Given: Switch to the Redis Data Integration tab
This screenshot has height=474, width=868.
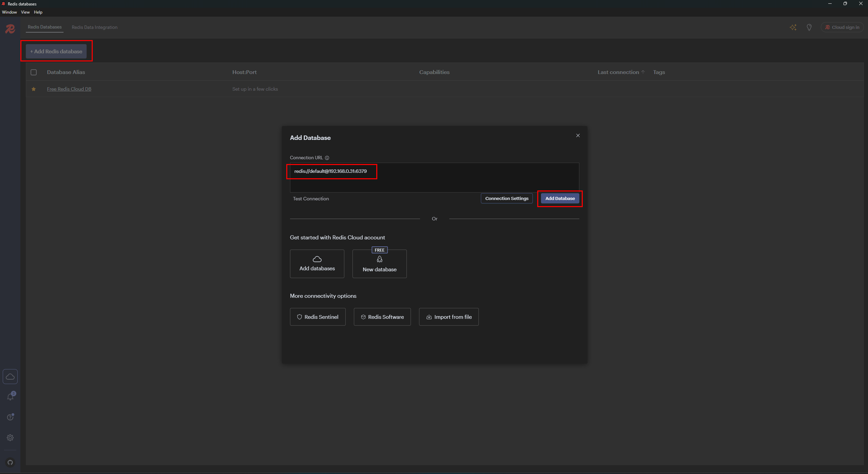Looking at the screenshot, I should pyautogui.click(x=94, y=27).
